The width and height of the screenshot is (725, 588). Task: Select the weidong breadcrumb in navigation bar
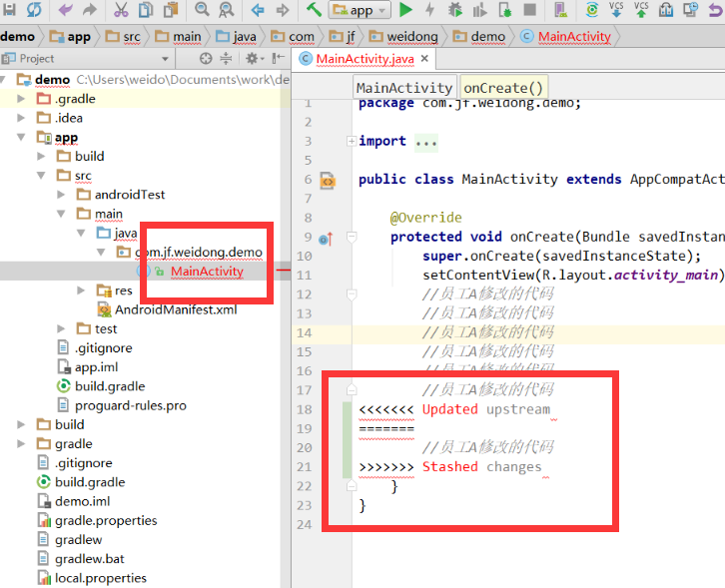click(x=403, y=37)
